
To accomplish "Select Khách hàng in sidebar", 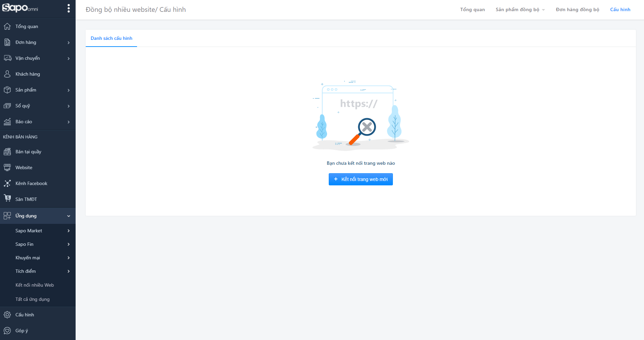I will (28, 74).
